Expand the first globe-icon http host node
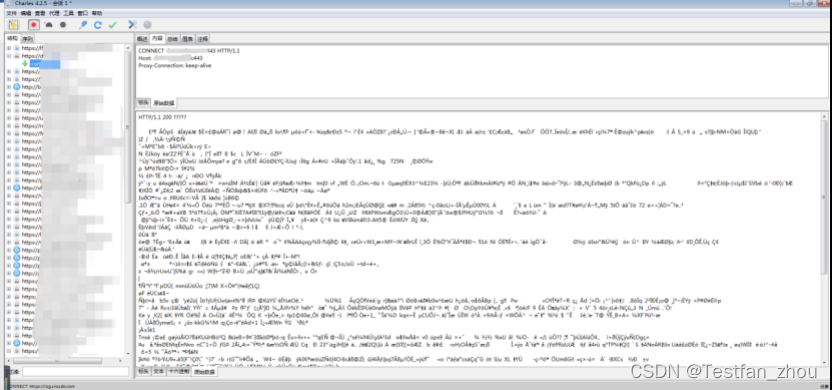The width and height of the screenshot is (832, 390). [9, 86]
